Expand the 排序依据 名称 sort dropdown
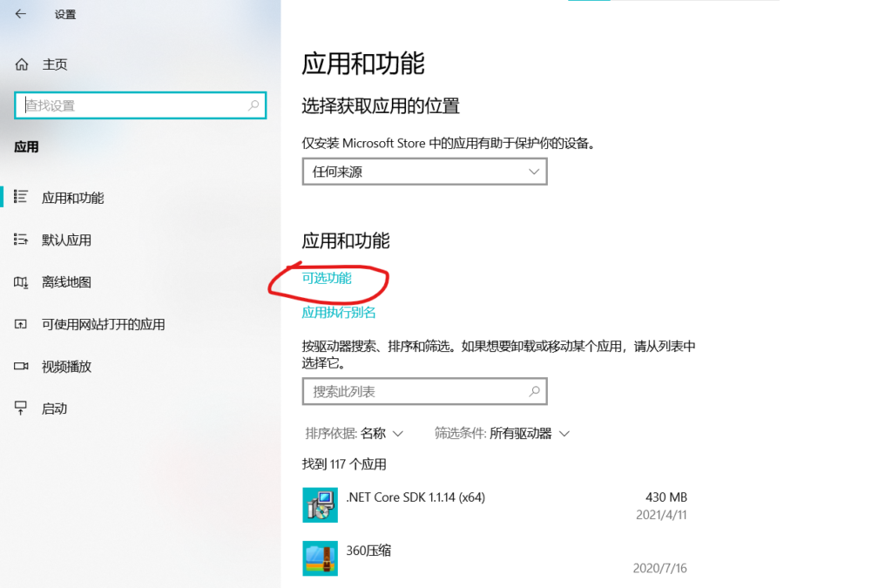Screen dimensions: 892x588 tap(355, 433)
